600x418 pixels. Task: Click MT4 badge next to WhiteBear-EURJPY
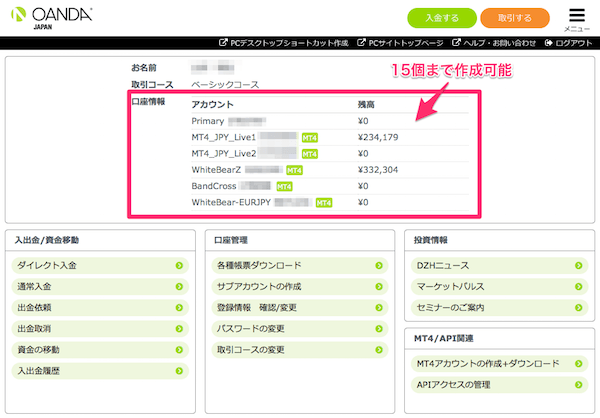(x=324, y=203)
